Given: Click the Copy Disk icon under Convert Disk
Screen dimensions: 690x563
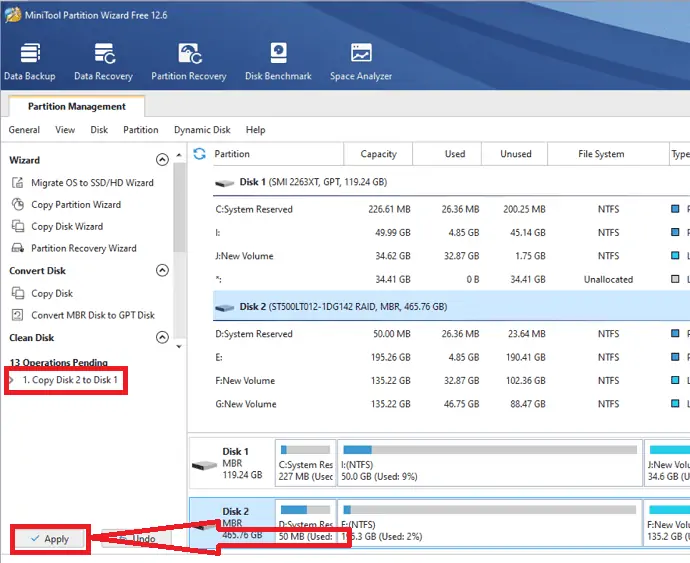Looking at the screenshot, I should (x=18, y=293).
